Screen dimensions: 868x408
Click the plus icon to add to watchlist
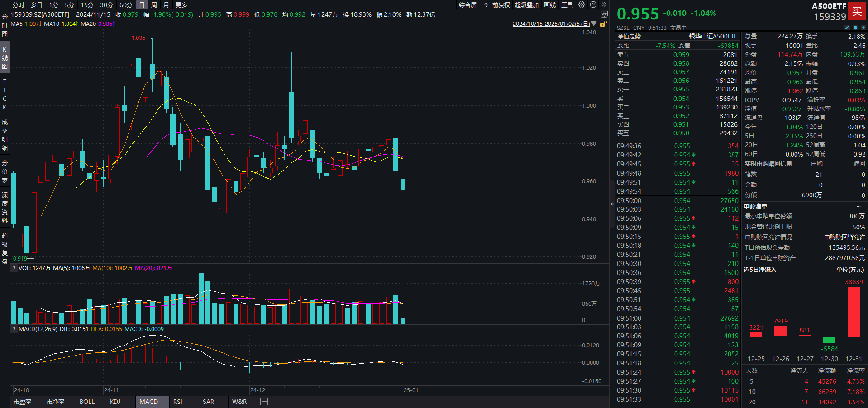point(863,28)
